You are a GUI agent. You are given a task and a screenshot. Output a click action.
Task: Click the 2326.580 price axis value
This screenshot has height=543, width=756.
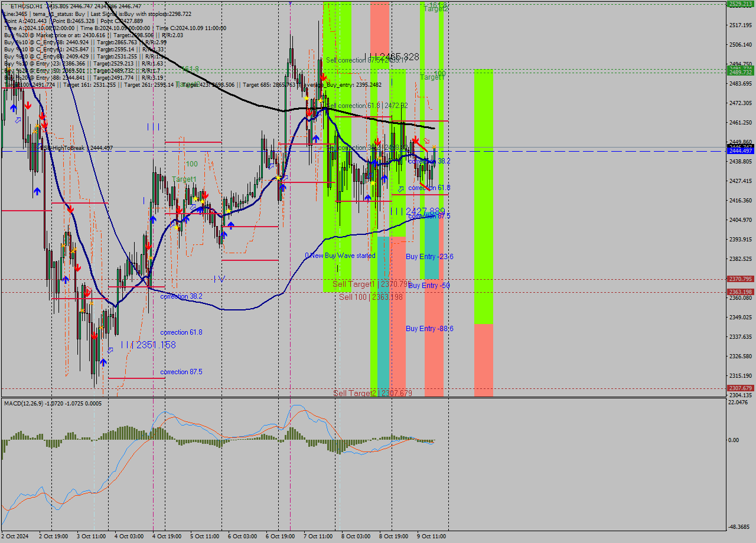740,356
